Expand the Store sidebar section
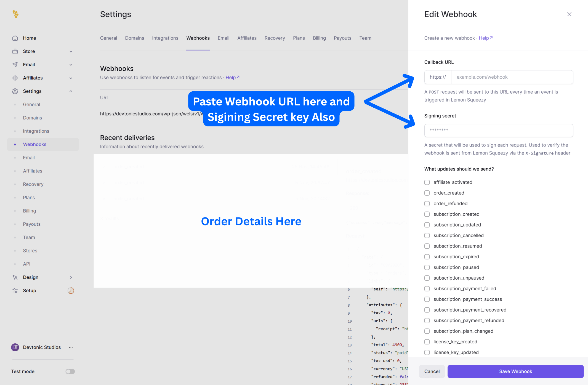This screenshot has width=588, height=385. tap(71, 51)
